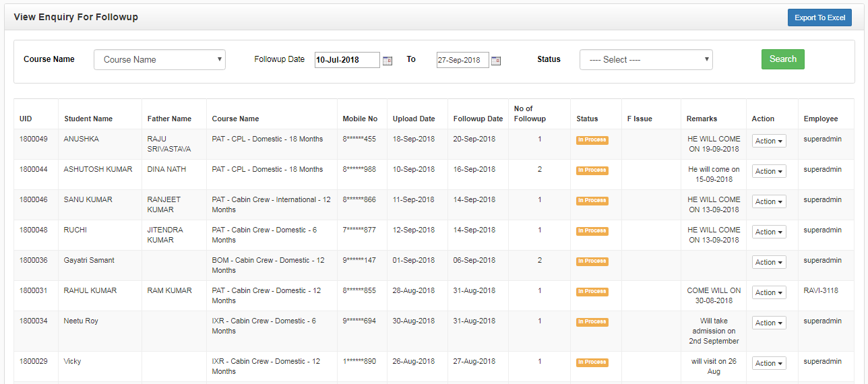Open calendar picker beside 27-Sep-2018 date

point(496,61)
